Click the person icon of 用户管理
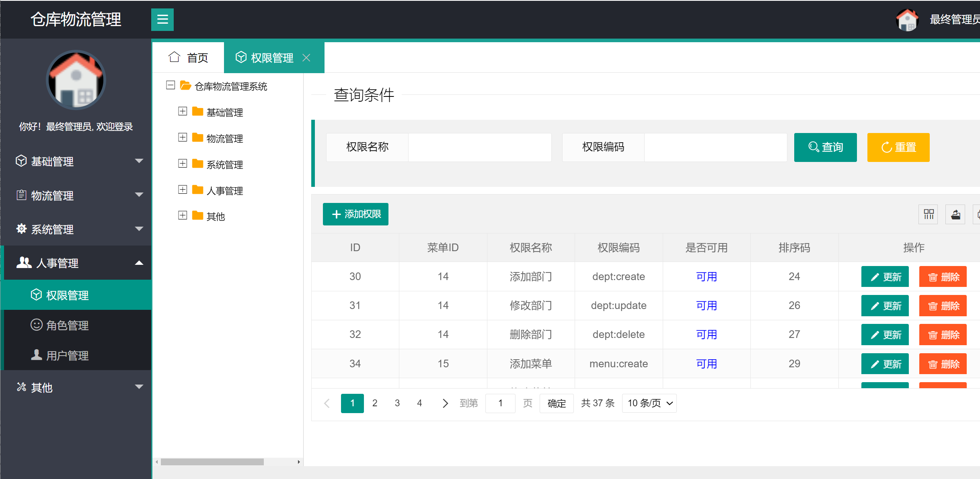The height and width of the screenshot is (479, 980). pos(37,354)
